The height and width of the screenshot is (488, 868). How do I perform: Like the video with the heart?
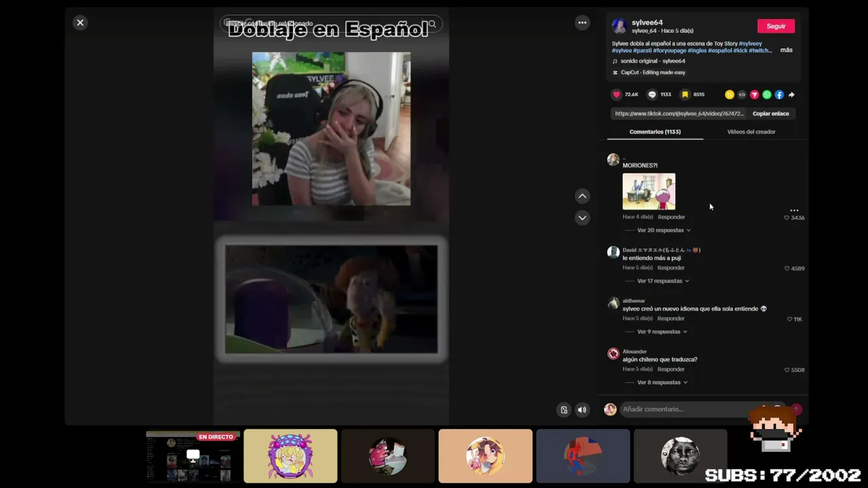point(616,95)
